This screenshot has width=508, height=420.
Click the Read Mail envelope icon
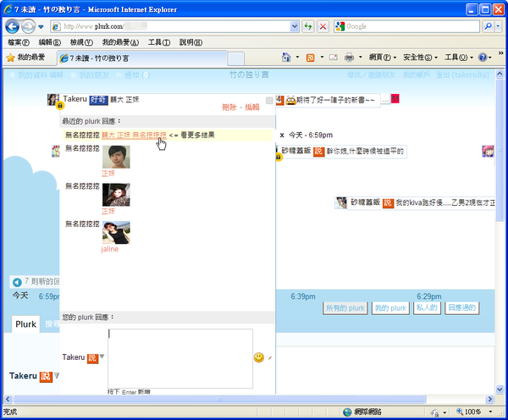point(334,58)
